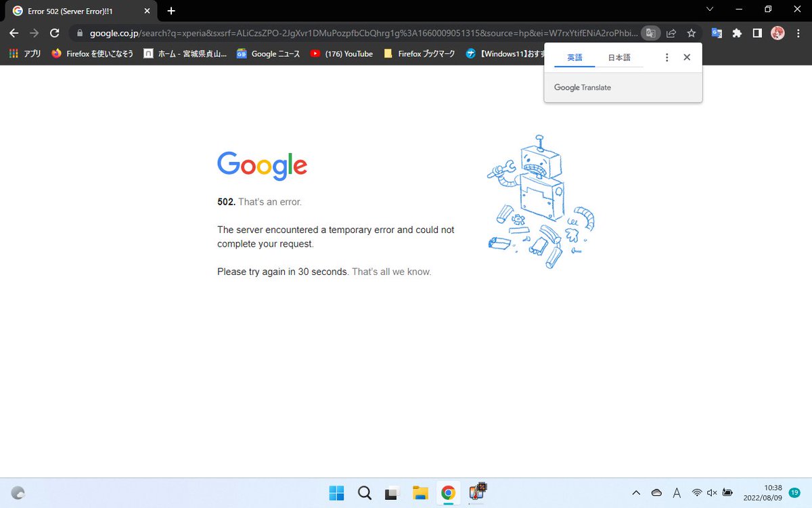Minimize the Chrome window
The image size is (812, 508).
(738, 9)
